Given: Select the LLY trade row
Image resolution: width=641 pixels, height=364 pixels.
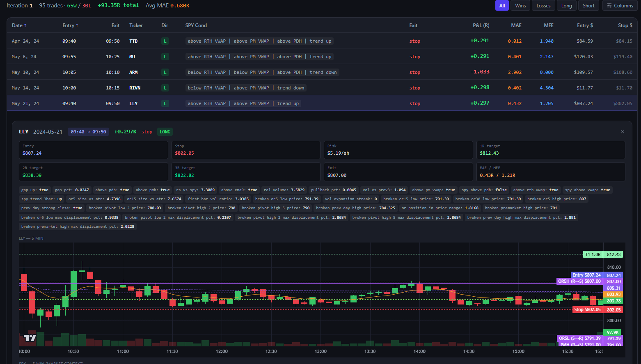Looking at the screenshot, I should pyautogui.click(x=322, y=103).
